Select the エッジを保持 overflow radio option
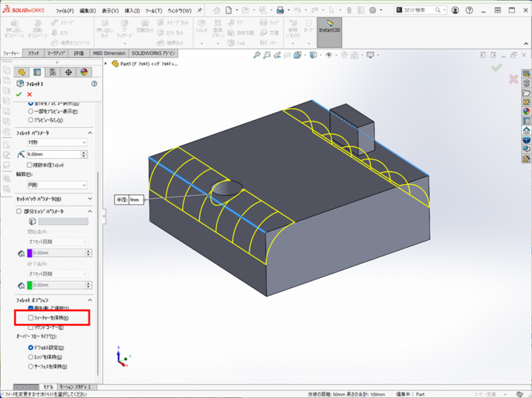This screenshot has width=532, height=398. click(x=30, y=357)
